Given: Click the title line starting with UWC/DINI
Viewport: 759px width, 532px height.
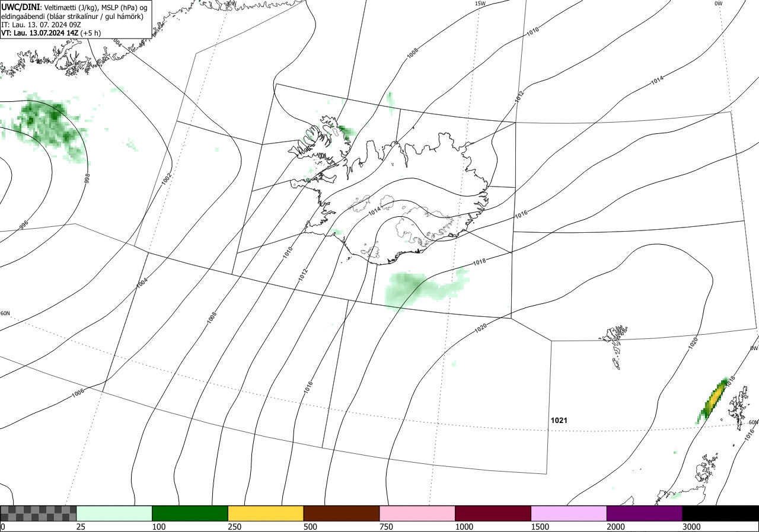Looking at the screenshot, I should tap(74, 7).
